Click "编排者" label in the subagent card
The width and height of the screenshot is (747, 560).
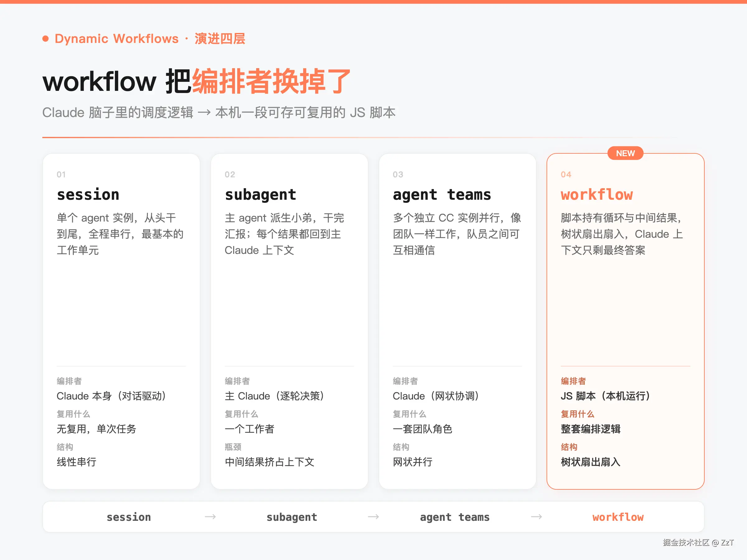tap(237, 381)
